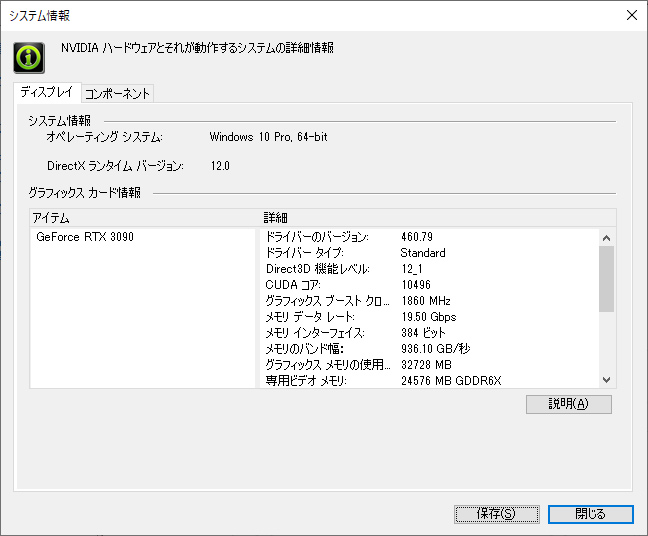
Task: Click the アイテム column header
Action: point(145,218)
